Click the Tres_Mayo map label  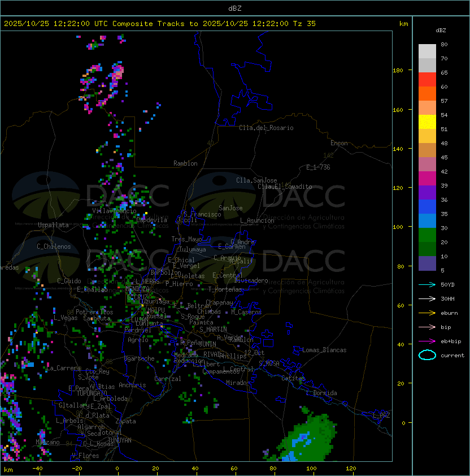tap(186, 239)
